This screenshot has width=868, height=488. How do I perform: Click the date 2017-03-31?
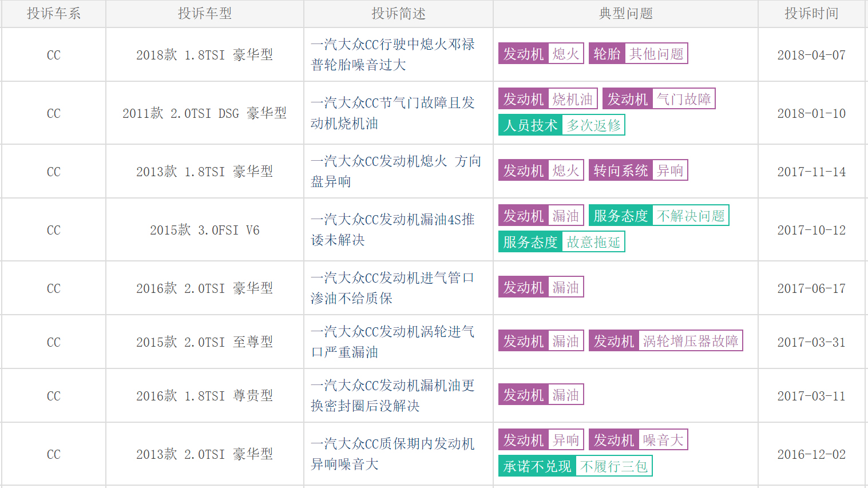(811, 343)
